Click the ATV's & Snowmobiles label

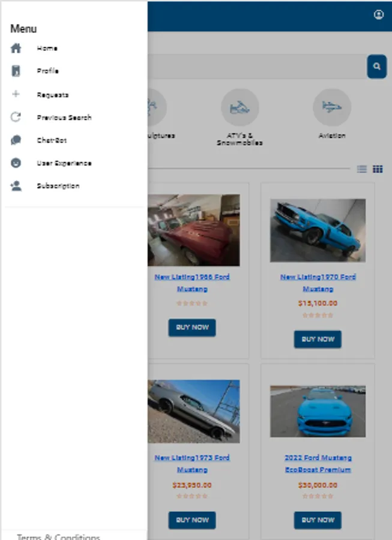[x=240, y=139]
